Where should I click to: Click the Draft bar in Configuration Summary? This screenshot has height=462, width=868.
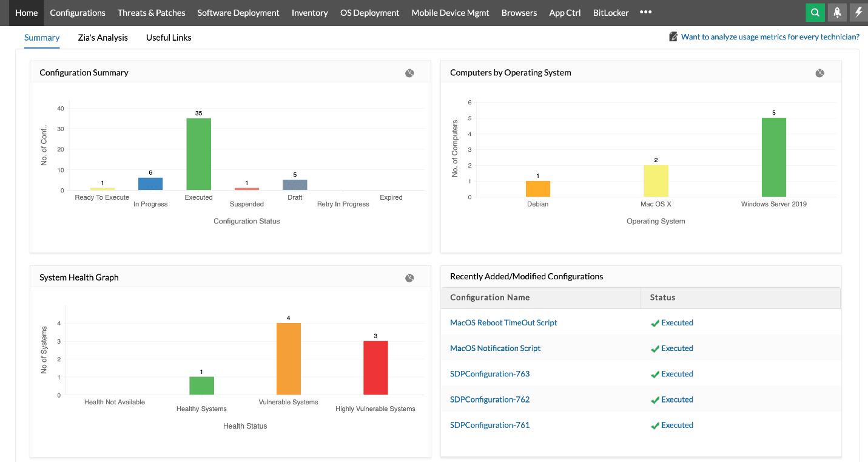[295, 185]
